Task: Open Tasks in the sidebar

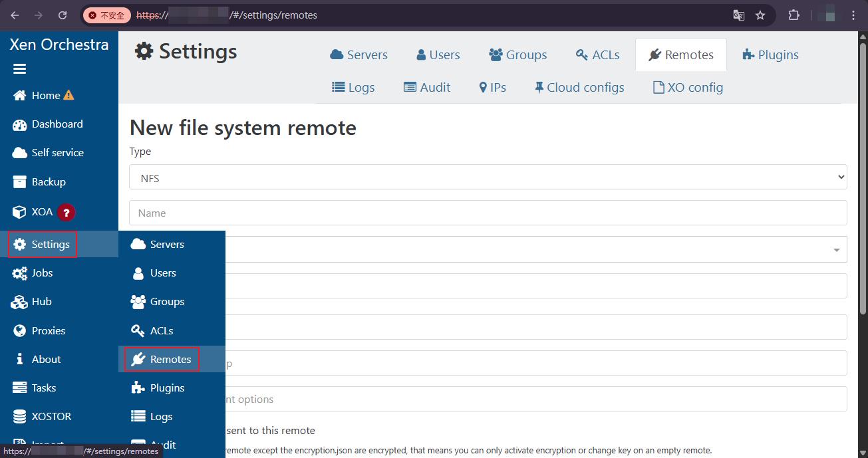Action: coord(35,388)
